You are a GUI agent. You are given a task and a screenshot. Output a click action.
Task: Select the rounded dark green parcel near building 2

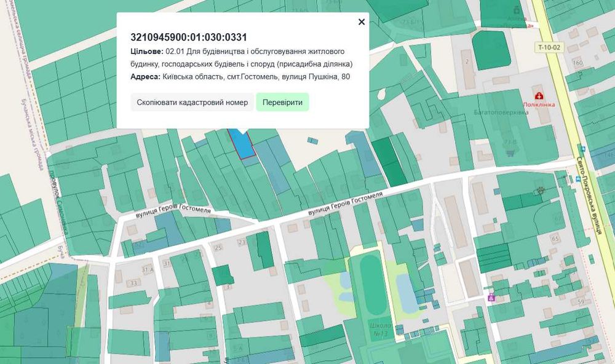[x=491, y=50]
